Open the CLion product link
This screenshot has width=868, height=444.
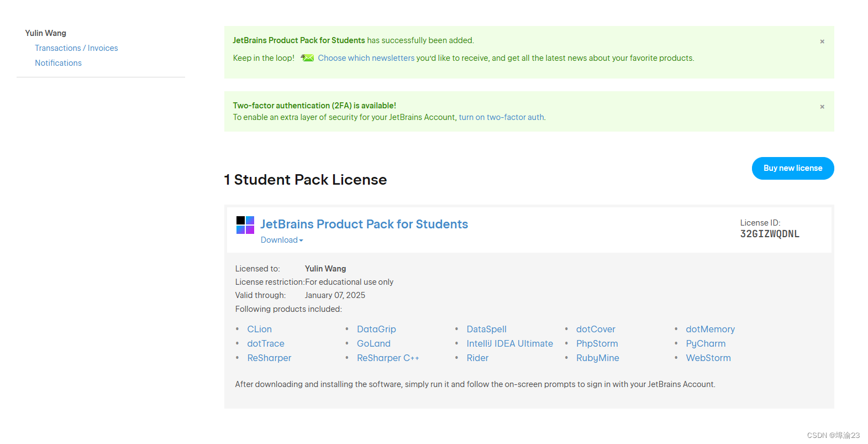(x=259, y=329)
